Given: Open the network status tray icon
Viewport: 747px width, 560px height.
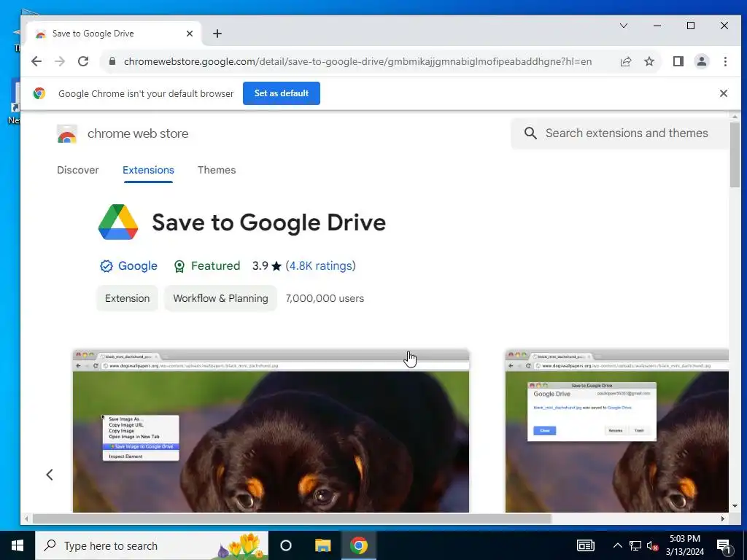Looking at the screenshot, I should (x=635, y=545).
